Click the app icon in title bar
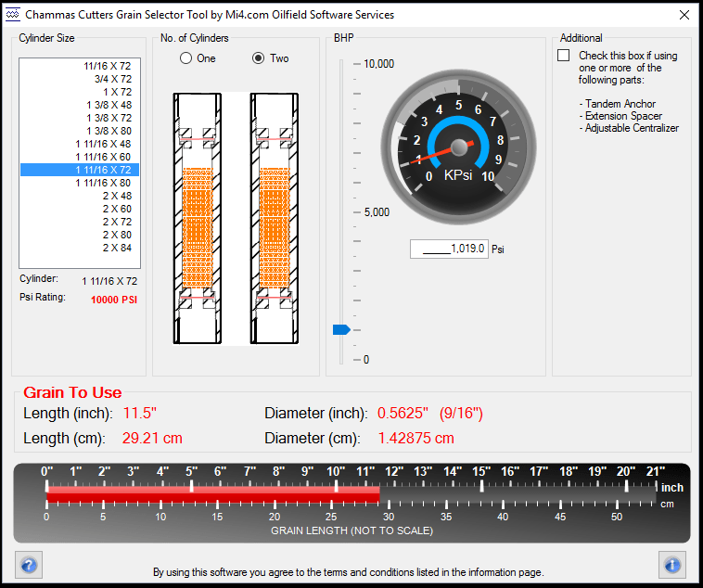The image size is (703, 588). coord(13,14)
